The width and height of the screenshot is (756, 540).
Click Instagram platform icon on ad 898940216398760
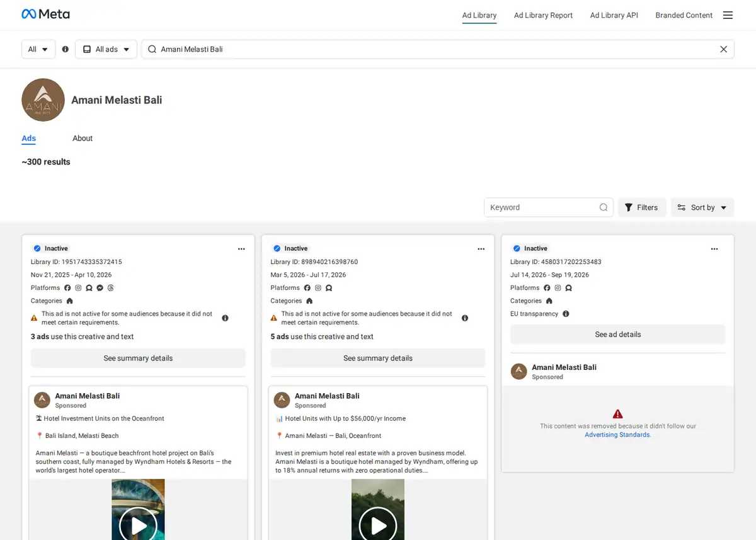point(318,288)
